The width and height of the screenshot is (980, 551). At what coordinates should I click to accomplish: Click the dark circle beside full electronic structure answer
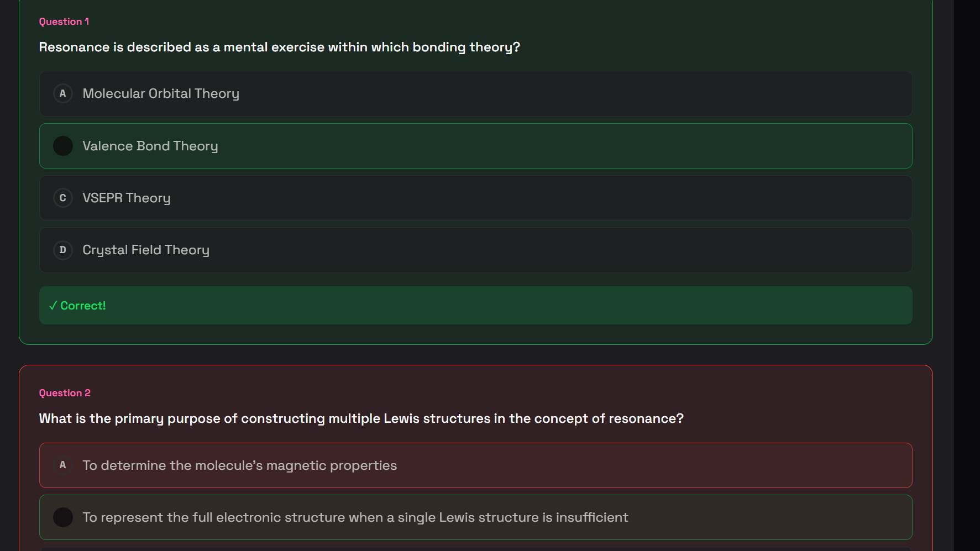(62, 517)
